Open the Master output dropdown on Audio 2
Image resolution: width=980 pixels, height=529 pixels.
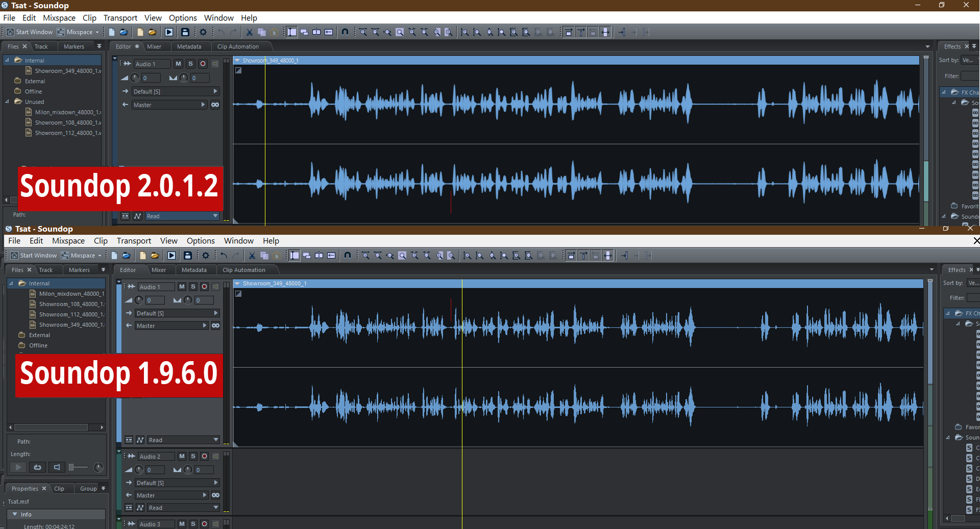pyautogui.click(x=171, y=495)
